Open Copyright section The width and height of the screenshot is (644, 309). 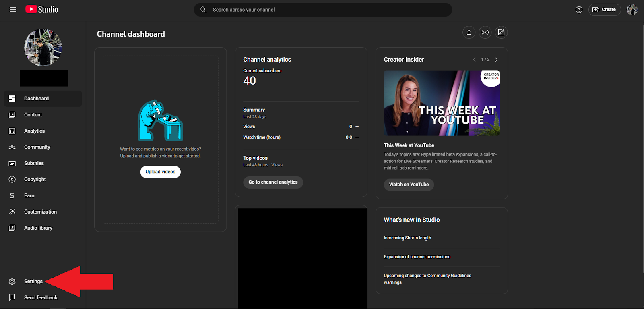[43, 179]
